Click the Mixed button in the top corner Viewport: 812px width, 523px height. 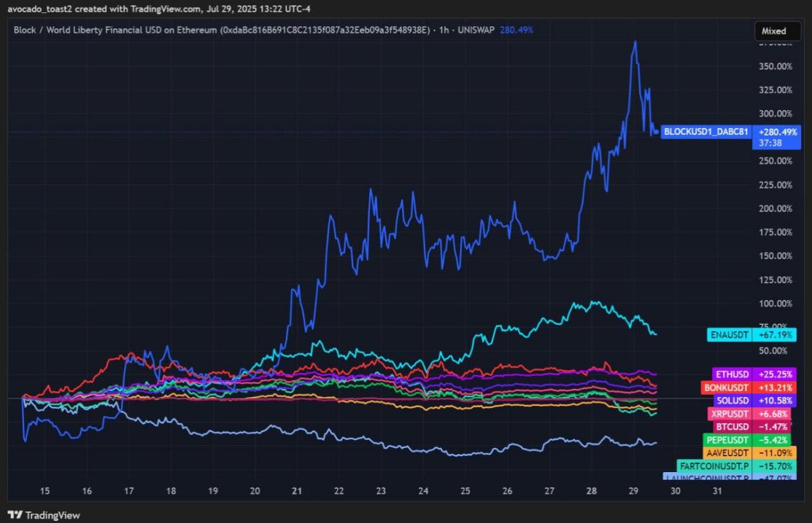[x=778, y=31]
